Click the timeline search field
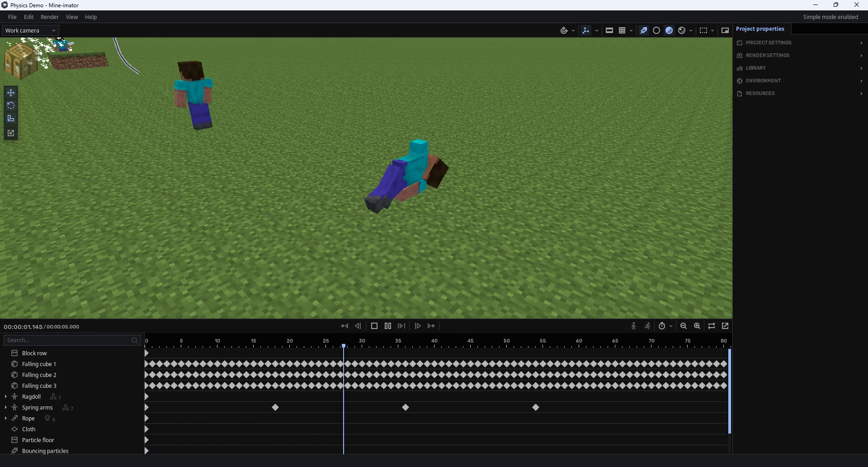This screenshot has height=467, width=868. point(72,340)
